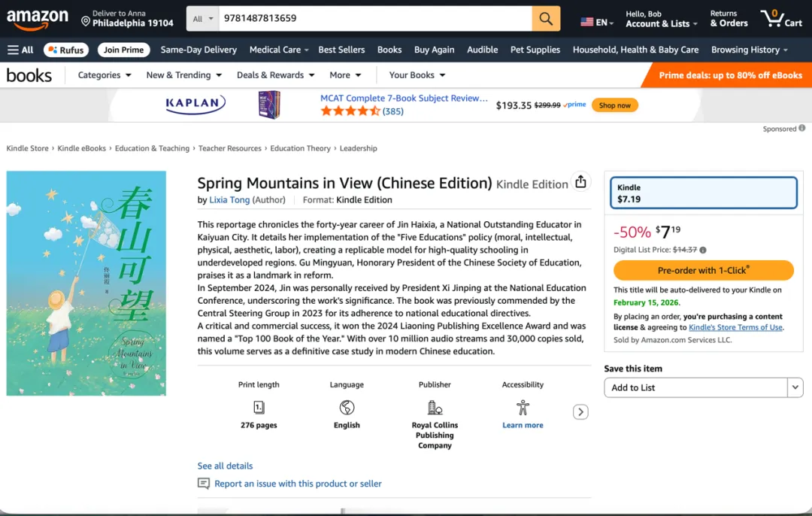The width and height of the screenshot is (812, 516).
Task: Click the Amazon logo
Action: coord(38,19)
